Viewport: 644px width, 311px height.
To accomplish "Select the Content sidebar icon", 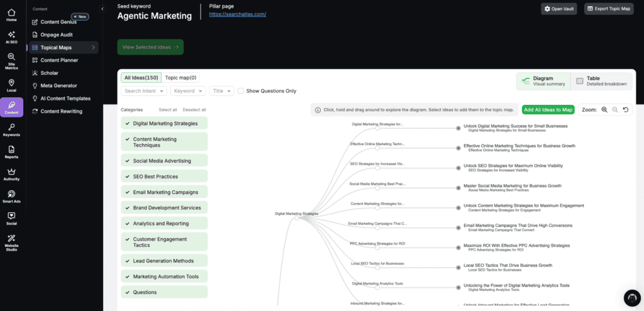I will click(11, 107).
